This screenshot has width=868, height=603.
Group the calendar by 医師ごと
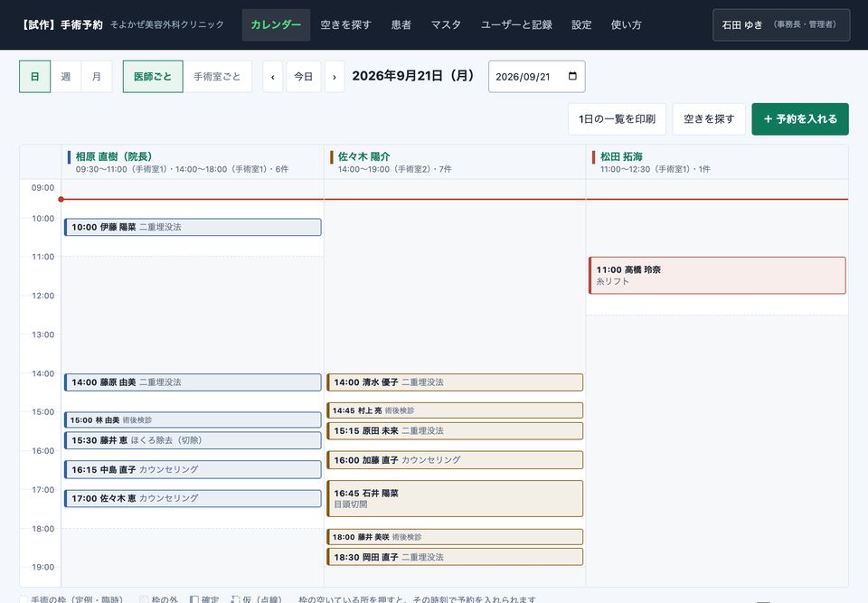pos(153,77)
